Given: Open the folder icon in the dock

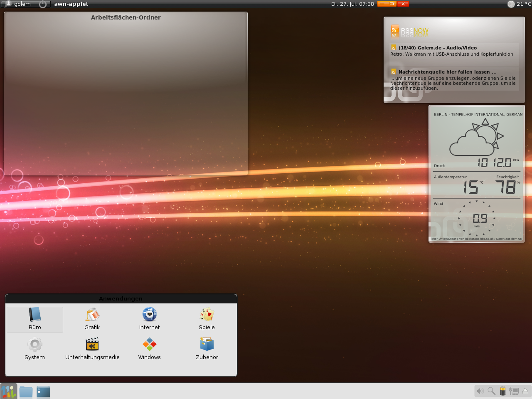Looking at the screenshot, I should [x=26, y=392].
